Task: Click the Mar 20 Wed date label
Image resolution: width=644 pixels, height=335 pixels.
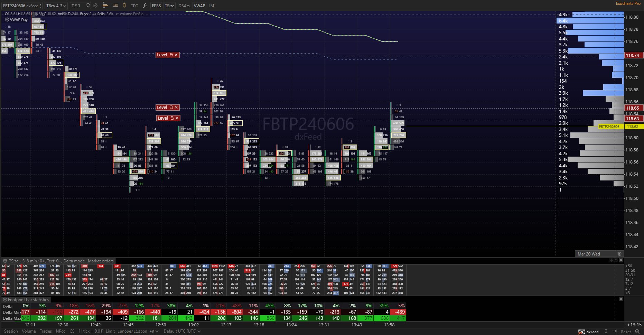Action: [x=589, y=254]
